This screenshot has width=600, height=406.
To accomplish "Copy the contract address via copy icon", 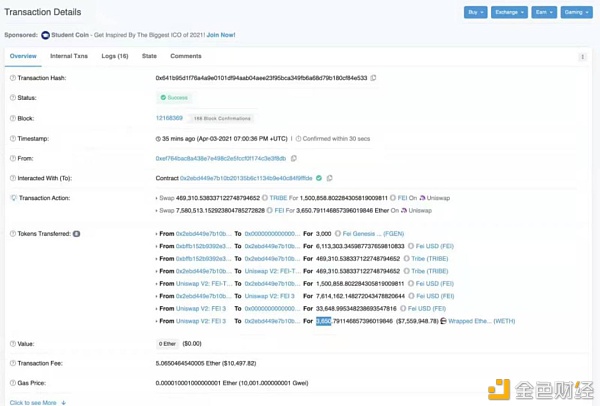I will 329,178.
